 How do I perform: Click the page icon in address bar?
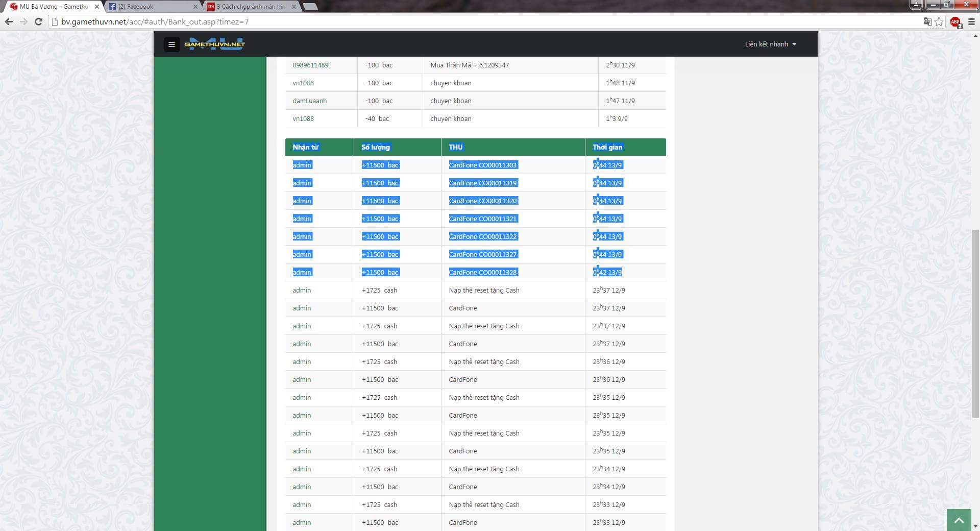click(x=55, y=21)
